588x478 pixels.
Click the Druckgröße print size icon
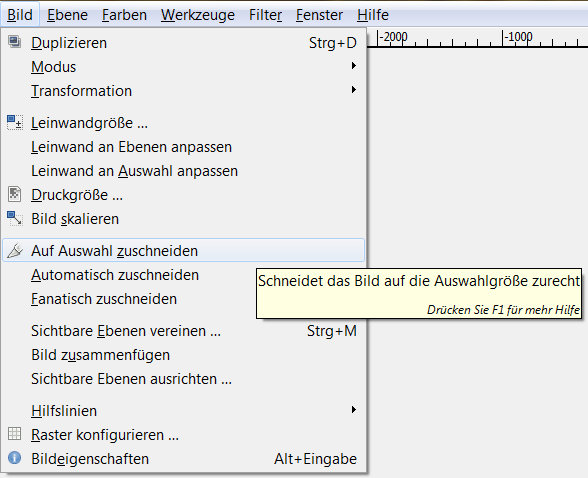(15, 194)
